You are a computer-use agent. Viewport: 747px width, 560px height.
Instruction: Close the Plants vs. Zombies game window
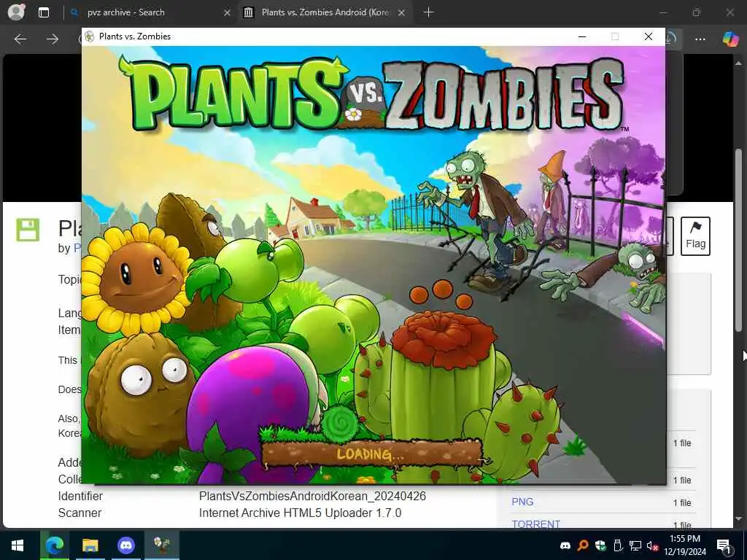(649, 36)
